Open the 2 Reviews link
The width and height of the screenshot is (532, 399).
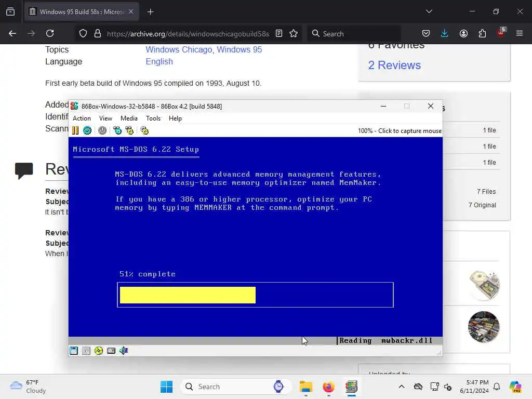coord(394,65)
